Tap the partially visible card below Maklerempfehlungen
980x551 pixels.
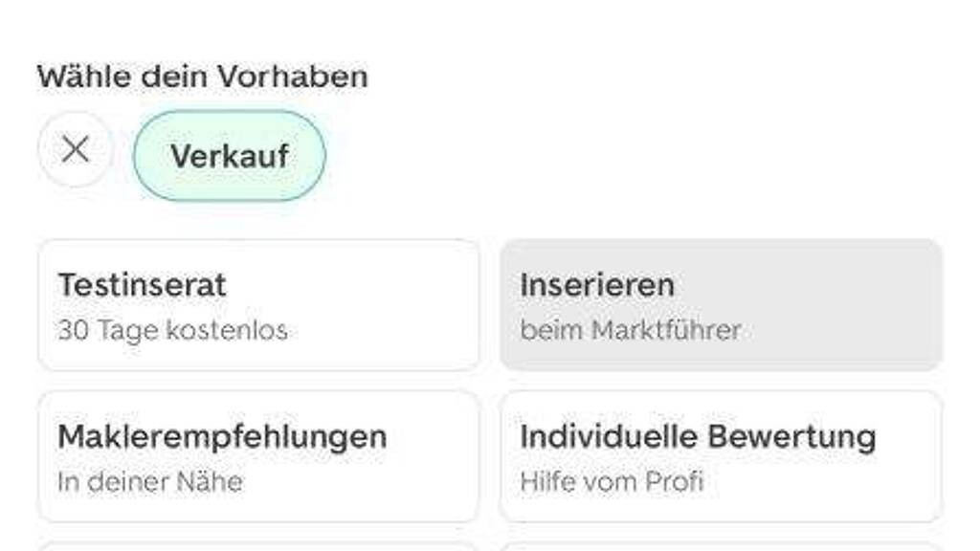[258, 545]
